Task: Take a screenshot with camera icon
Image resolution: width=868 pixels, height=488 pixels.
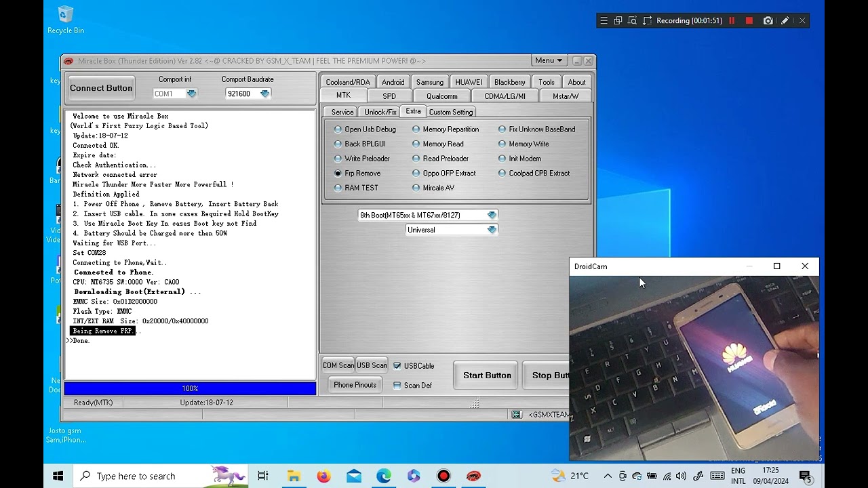Action: click(768, 21)
